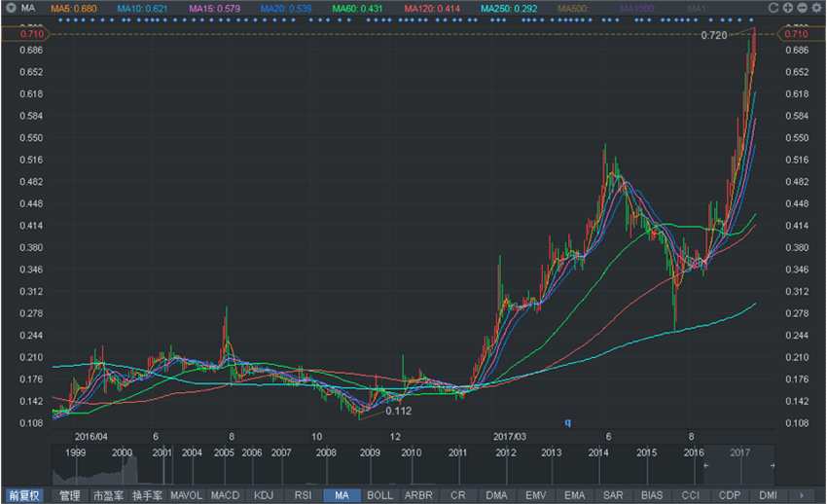Select the BOLL indicator tab
The width and height of the screenshot is (827, 504).
coord(379,495)
